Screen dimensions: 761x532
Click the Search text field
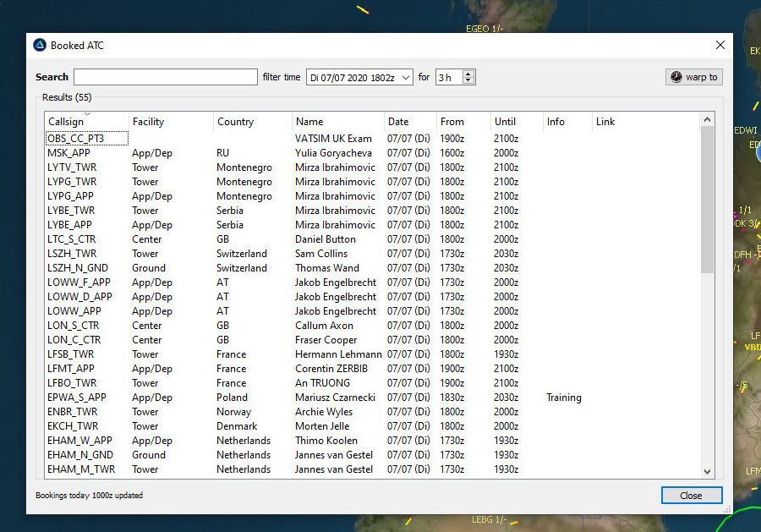point(166,77)
